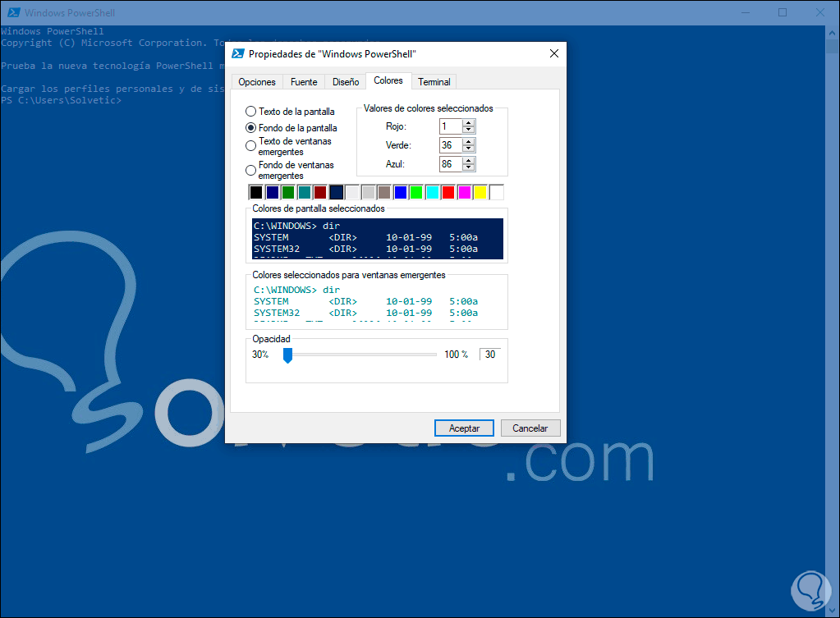840x618 pixels.
Task: Click the PowerShell scrollbar up arrow
Action: (832, 33)
